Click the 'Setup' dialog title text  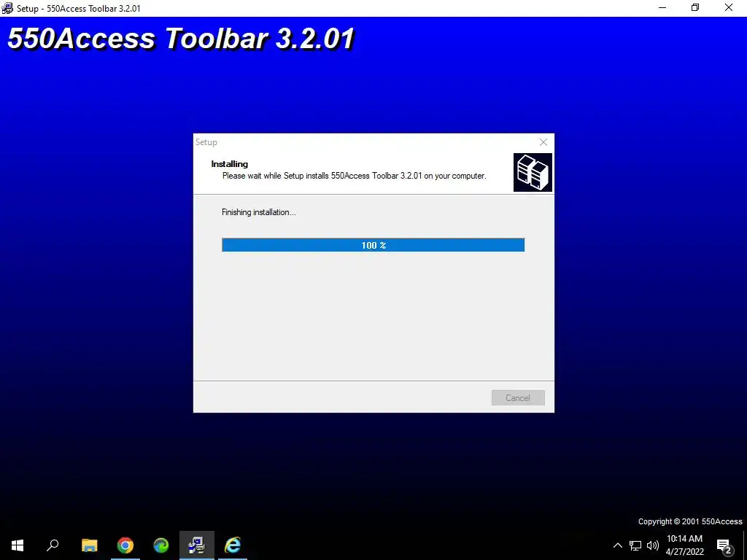(x=206, y=142)
